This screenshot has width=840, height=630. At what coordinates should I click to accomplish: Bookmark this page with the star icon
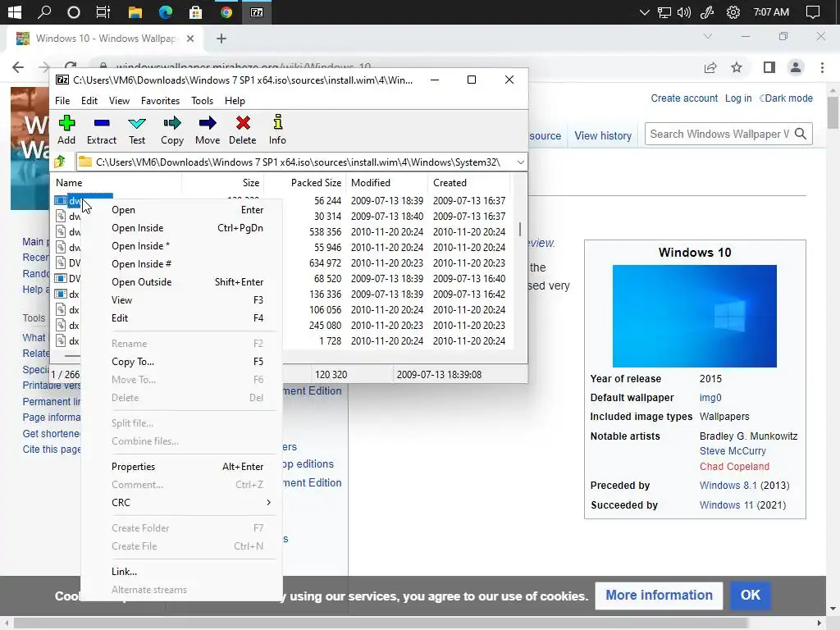click(737, 67)
